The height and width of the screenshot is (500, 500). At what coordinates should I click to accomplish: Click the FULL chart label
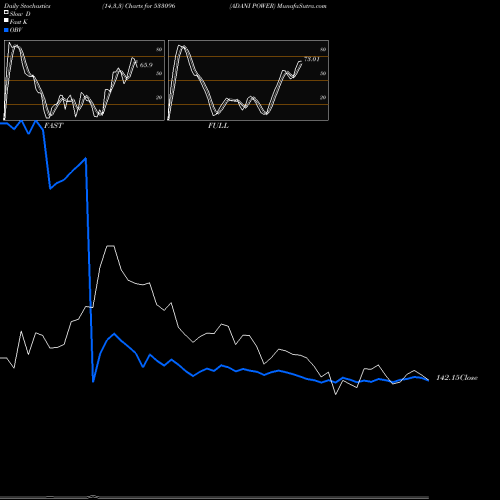click(218, 126)
